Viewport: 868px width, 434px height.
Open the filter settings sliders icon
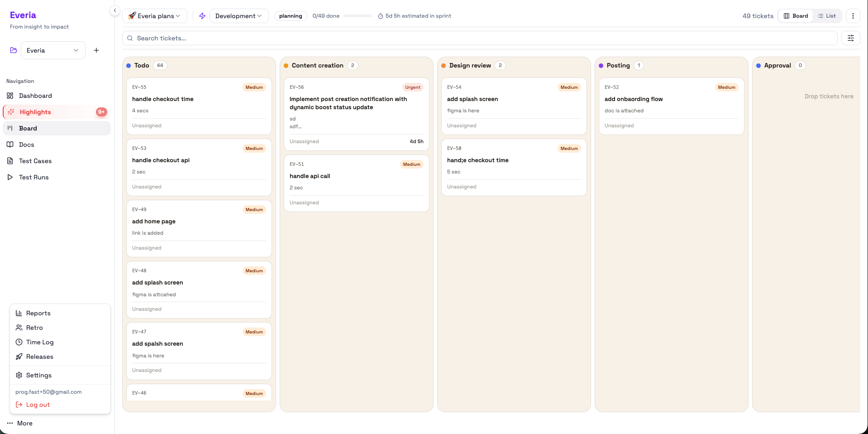[x=851, y=38]
